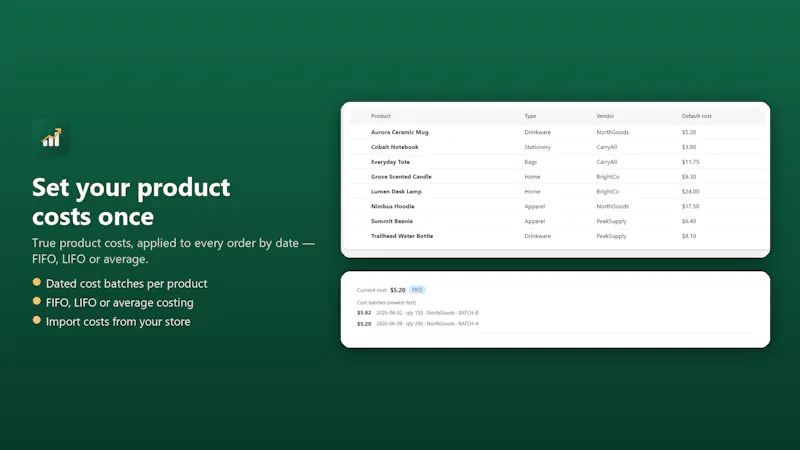Click the Product column header
This screenshot has height=450, width=800.
coord(381,116)
